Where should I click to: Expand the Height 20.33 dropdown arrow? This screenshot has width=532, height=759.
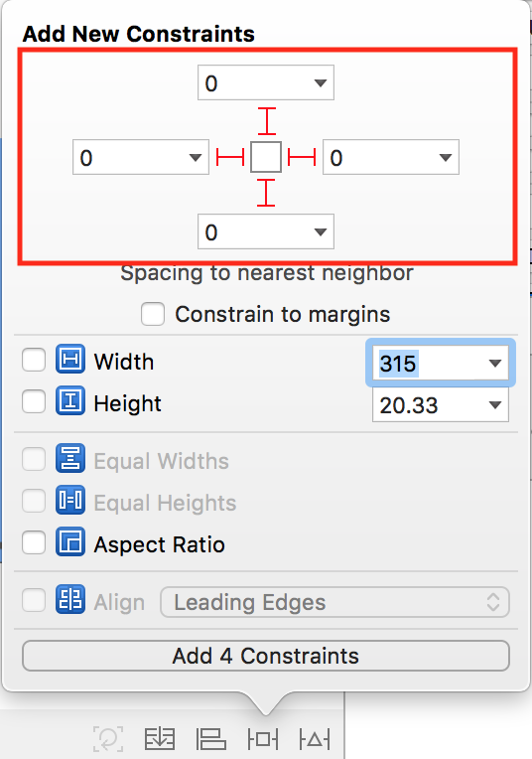click(494, 404)
